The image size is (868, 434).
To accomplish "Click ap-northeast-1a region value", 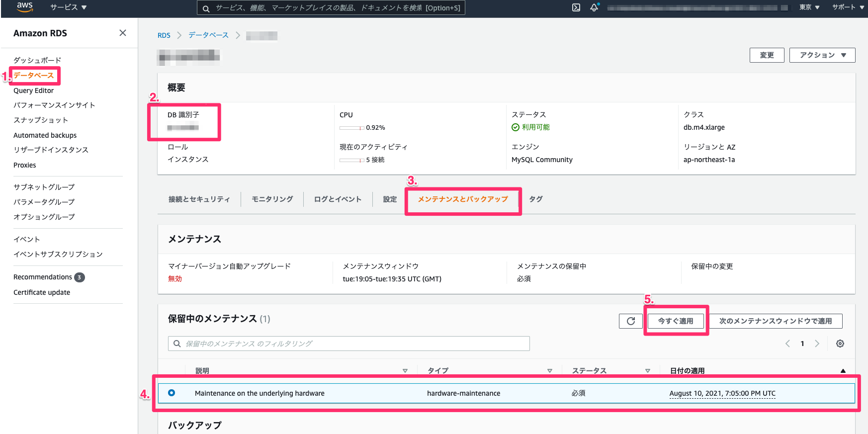I will click(x=709, y=160).
